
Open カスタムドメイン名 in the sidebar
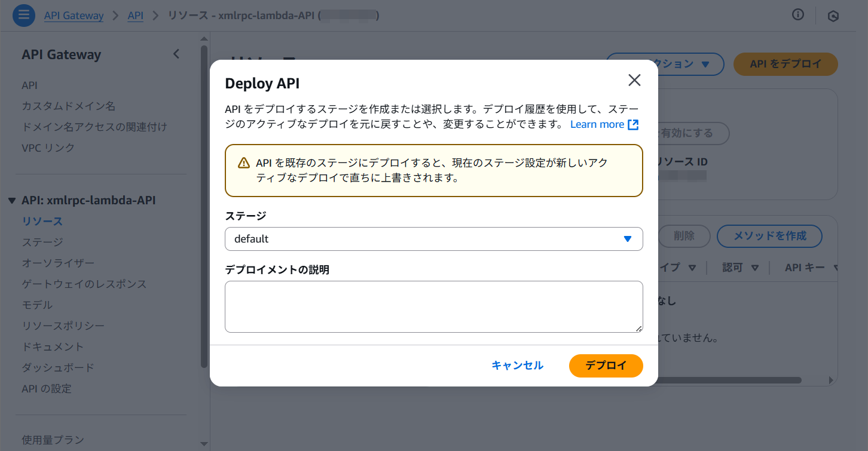click(68, 106)
